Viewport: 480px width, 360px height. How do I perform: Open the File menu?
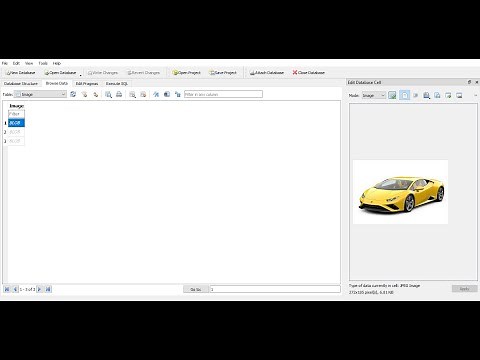click(x=5, y=63)
